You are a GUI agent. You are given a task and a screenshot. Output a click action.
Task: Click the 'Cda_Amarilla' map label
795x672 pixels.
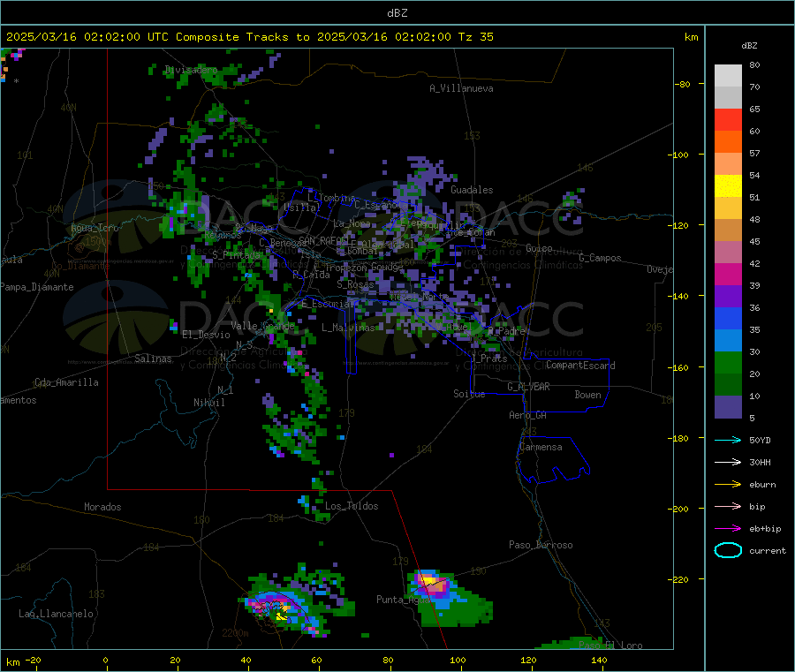[x=66, y=382]
